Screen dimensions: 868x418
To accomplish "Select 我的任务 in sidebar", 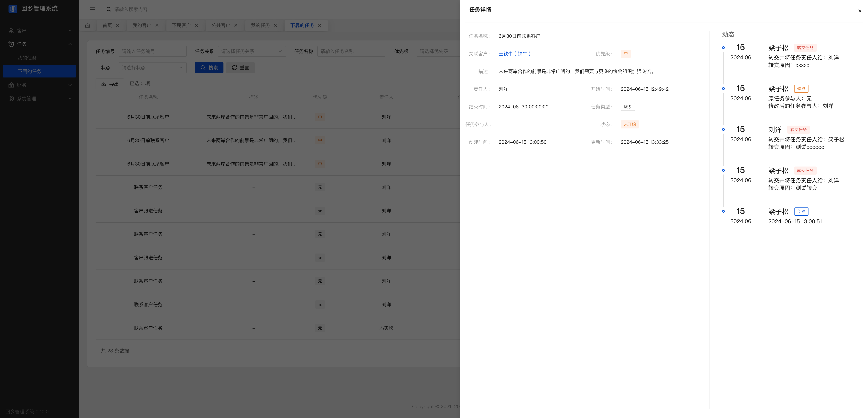I will tap(27, 58).
